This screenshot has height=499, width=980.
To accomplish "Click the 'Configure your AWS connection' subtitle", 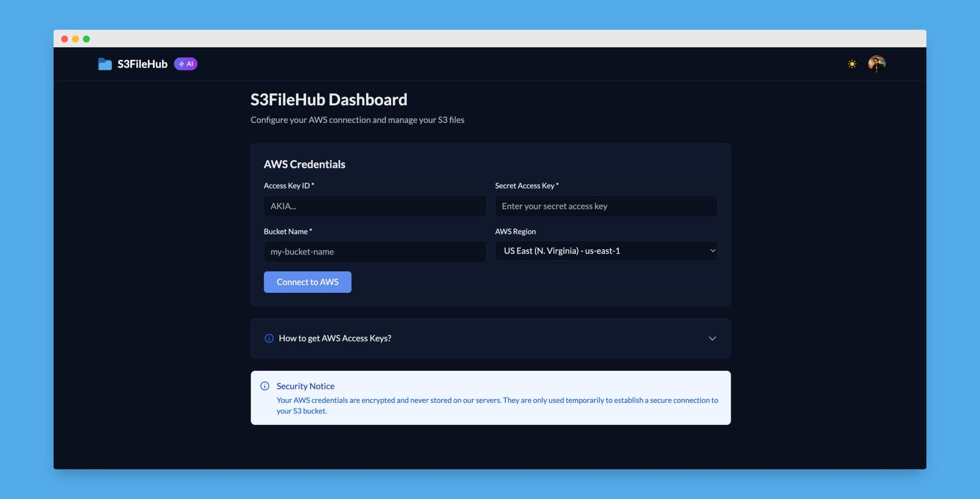I will [357, 120].
